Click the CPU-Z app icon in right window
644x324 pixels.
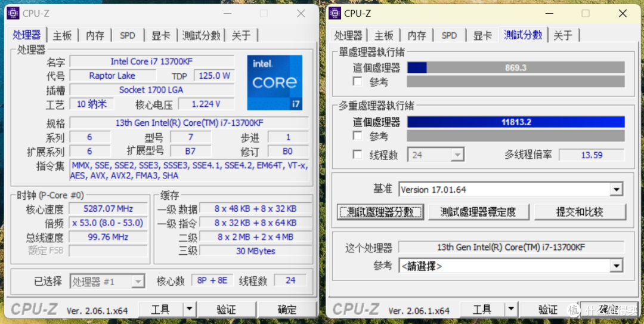[x=335, y=13]
